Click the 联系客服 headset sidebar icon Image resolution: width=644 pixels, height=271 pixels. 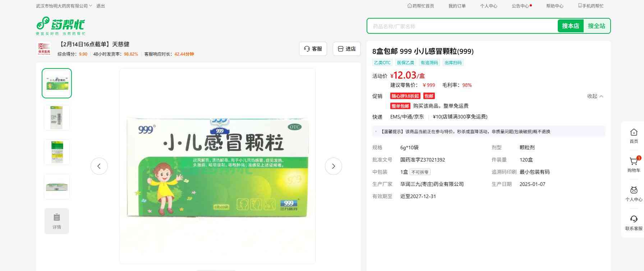[x=634, y=220]
